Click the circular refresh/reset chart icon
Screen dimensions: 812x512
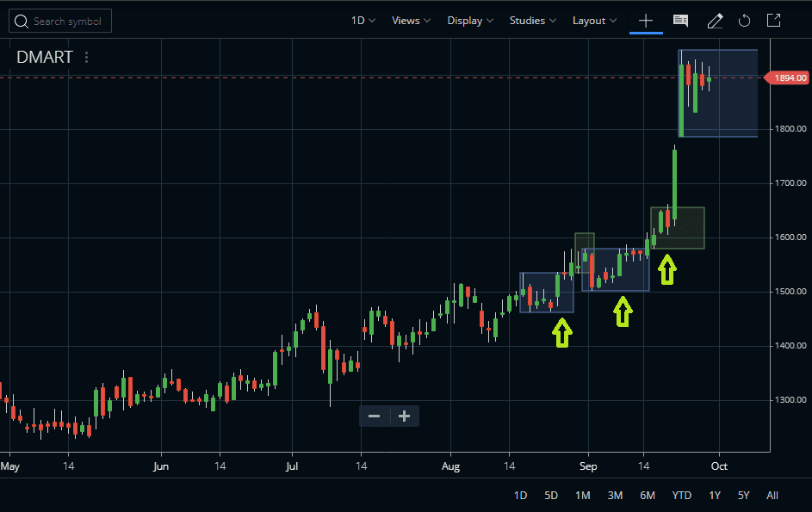tap(744, 21)
